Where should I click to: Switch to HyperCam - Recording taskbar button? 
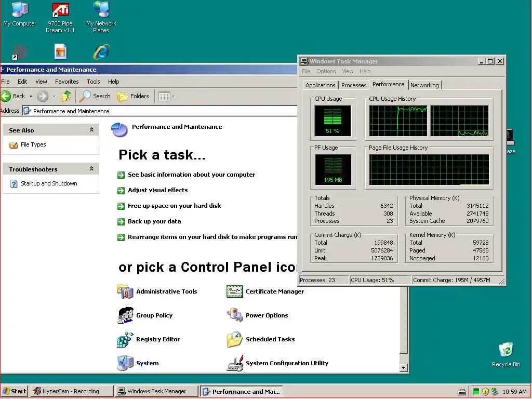(x=72, y=391)
